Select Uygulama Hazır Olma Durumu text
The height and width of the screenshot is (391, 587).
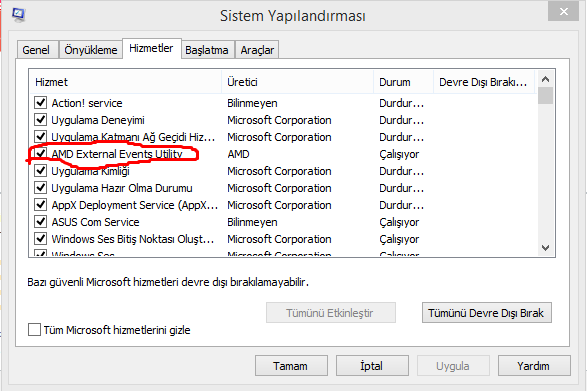click(122, 188)
